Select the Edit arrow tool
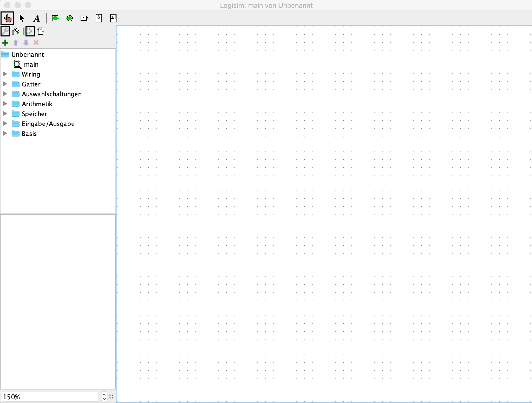This screenshot has width=532, height=403. pos(22,18)
